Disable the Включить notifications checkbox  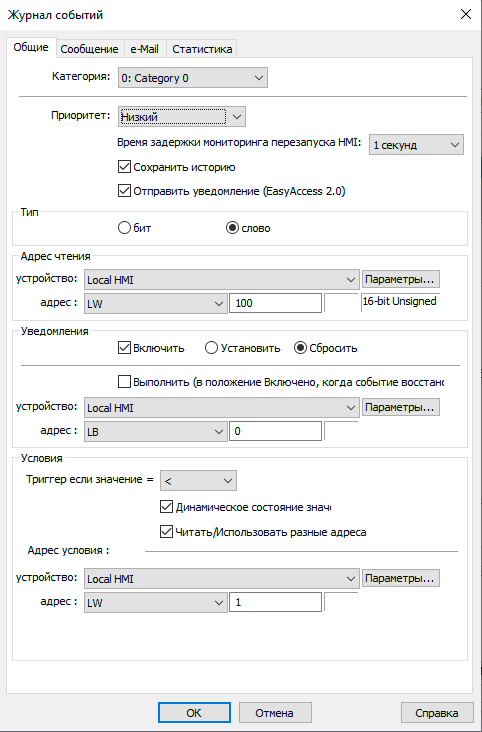click(x=124, y=348)
